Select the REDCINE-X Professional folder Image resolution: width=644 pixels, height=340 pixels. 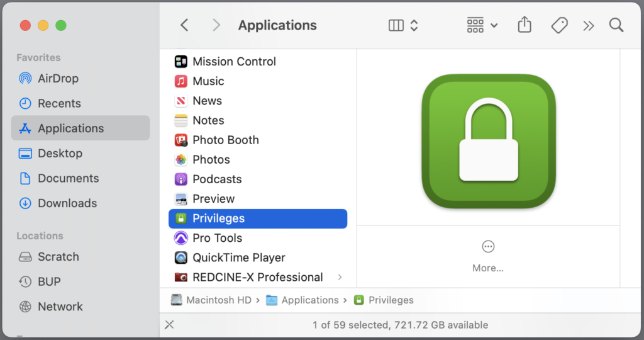tap(258, 277)
